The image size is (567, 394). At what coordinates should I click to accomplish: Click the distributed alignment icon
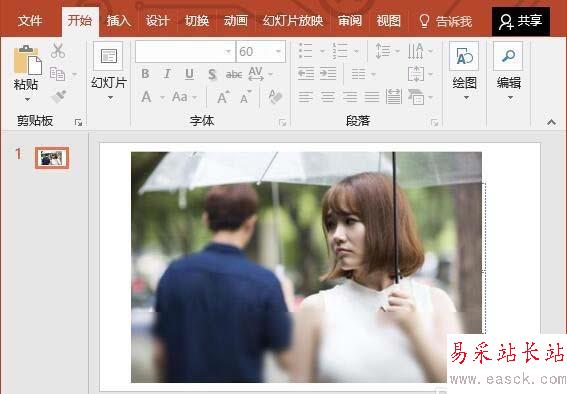(x=393, y=97)
